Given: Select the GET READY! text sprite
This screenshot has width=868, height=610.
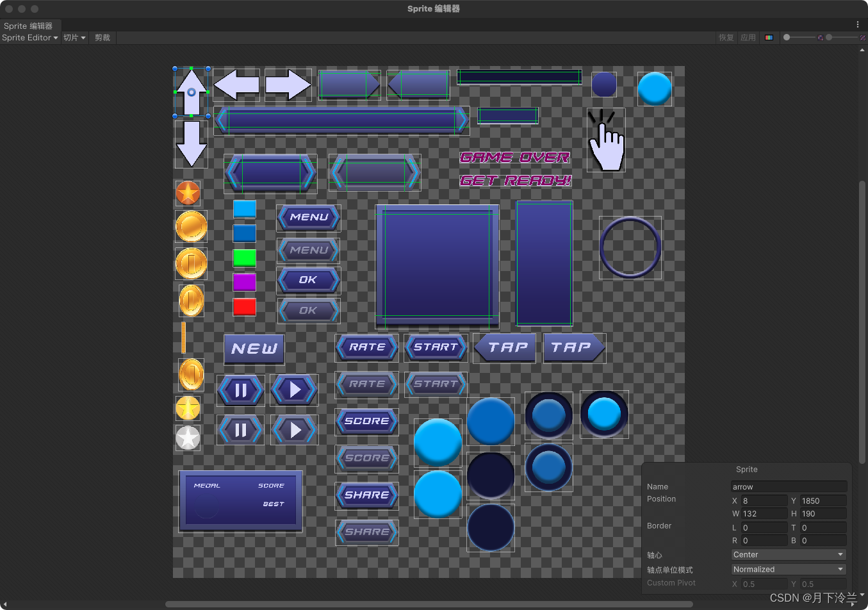Looking at the screenshot, I should coord(516,181).
